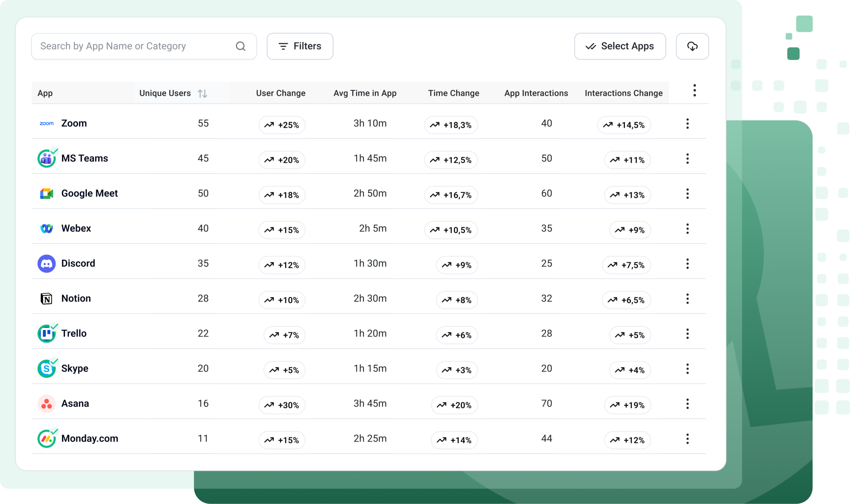This screenshot has width=850, height=504.
Task: Click the Unique Users header label
Action: tap(165, 93)
